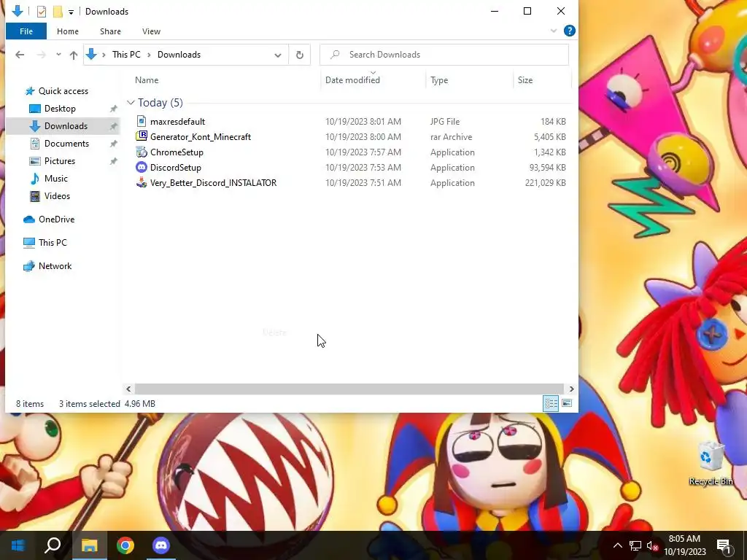Open Pictures in the navigation pane

point(60,161)
